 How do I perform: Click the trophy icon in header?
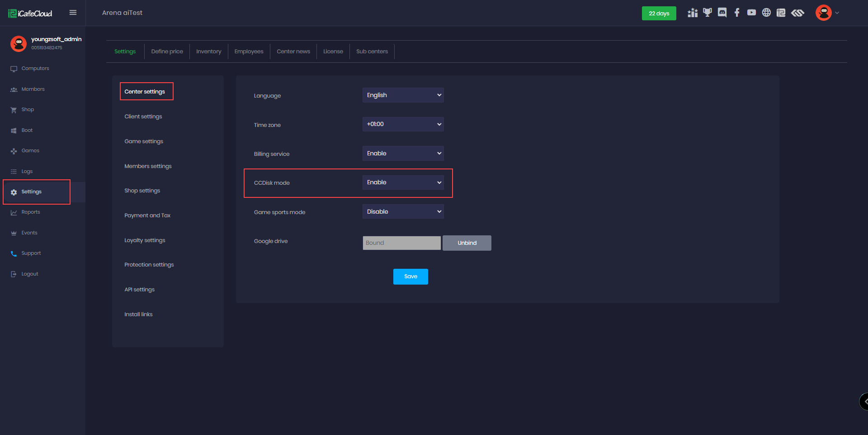pyautogui.click(x=707, y=13)
